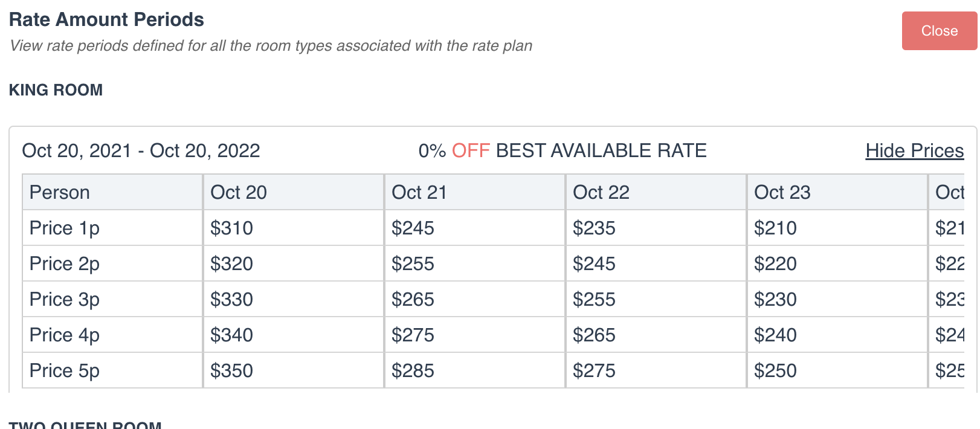980x429 pixels.
Task: Click the Close button to dismiss the modal
Action: click(x=939, y=30)
